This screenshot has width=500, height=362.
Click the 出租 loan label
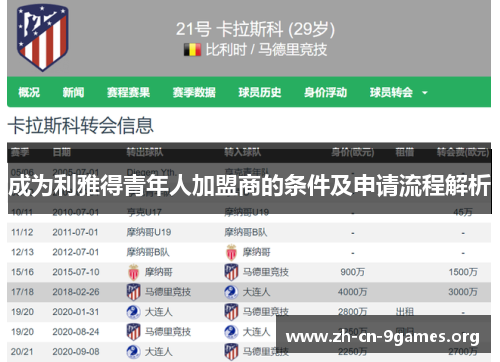click(x=404, y=312)
